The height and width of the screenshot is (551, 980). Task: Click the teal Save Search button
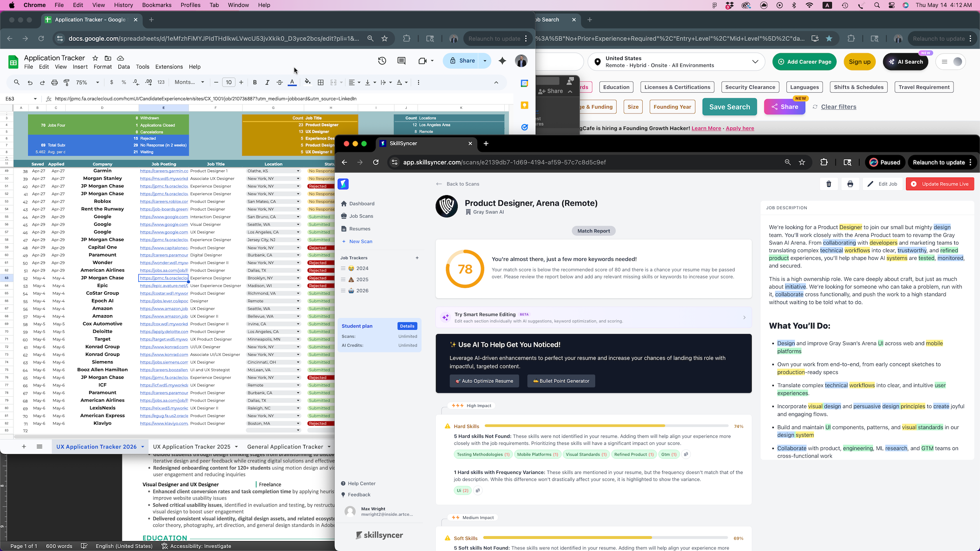point(730,107)
